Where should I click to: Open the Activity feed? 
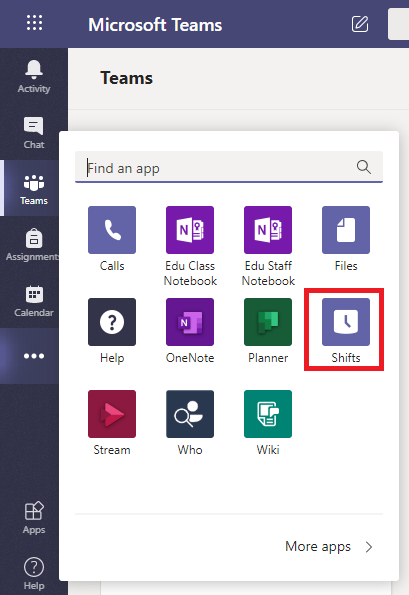34,77
